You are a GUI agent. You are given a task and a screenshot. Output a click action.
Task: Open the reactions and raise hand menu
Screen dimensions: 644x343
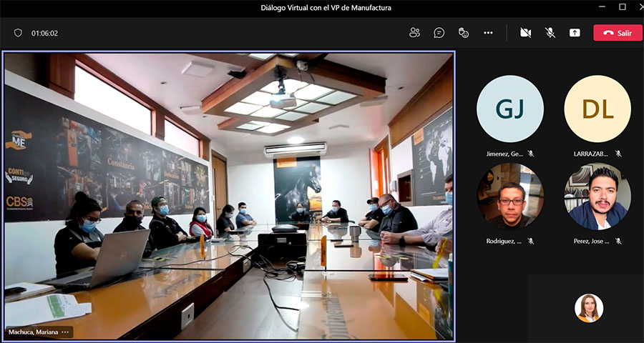tap(464, 33)
